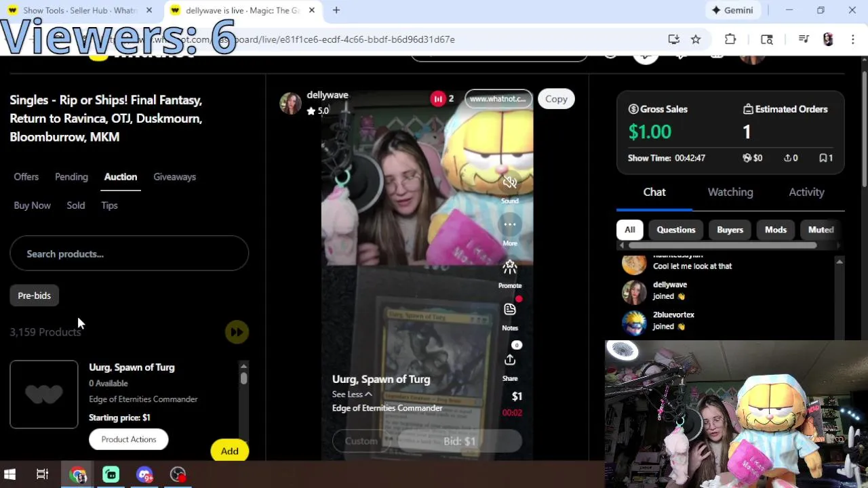Open the Chrome extensions puzzle icon
Image resolution: width=868 pixels, height=488 pixels.
click(x=730, y=39)
